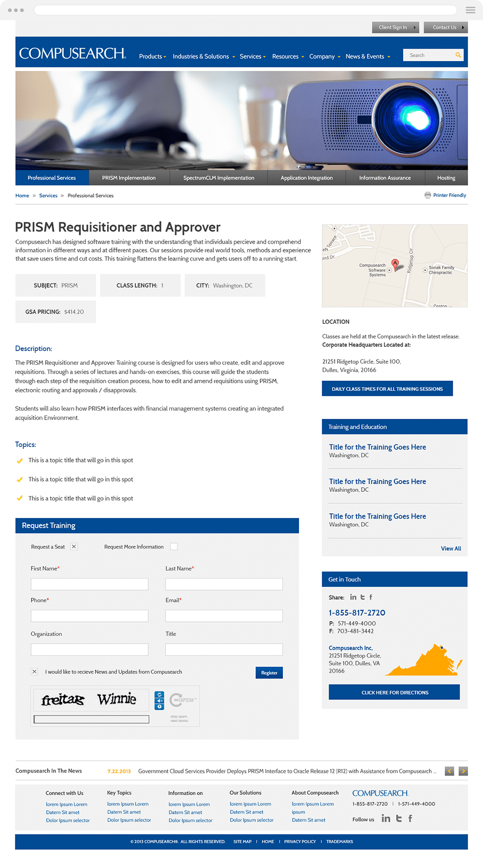Viewport: 483px width, 868px height.
Task: Click the printer icon beside Printer Friendly
Action: [x=427, y=195]
